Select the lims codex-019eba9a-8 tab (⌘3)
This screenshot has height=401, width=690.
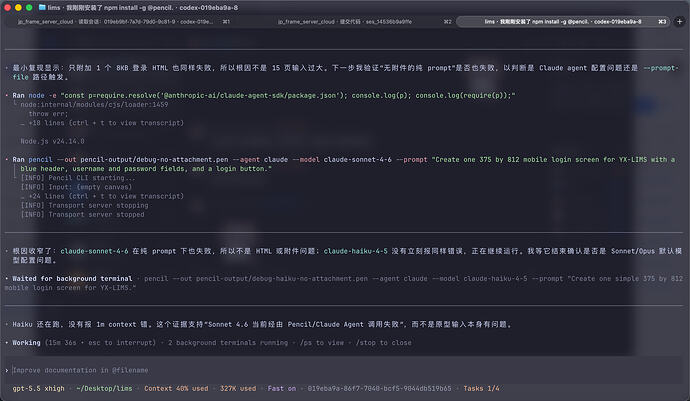pos(563,21)
